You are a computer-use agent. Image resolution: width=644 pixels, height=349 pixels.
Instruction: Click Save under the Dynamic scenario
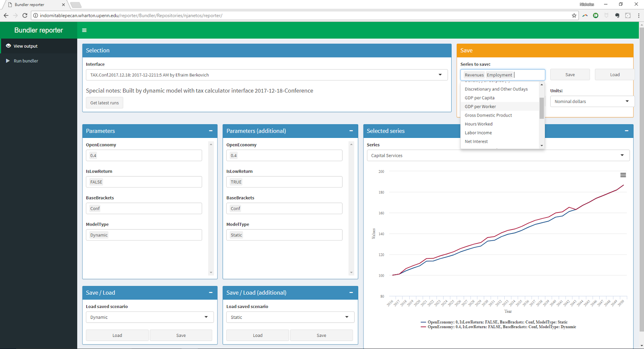(181, 335)
